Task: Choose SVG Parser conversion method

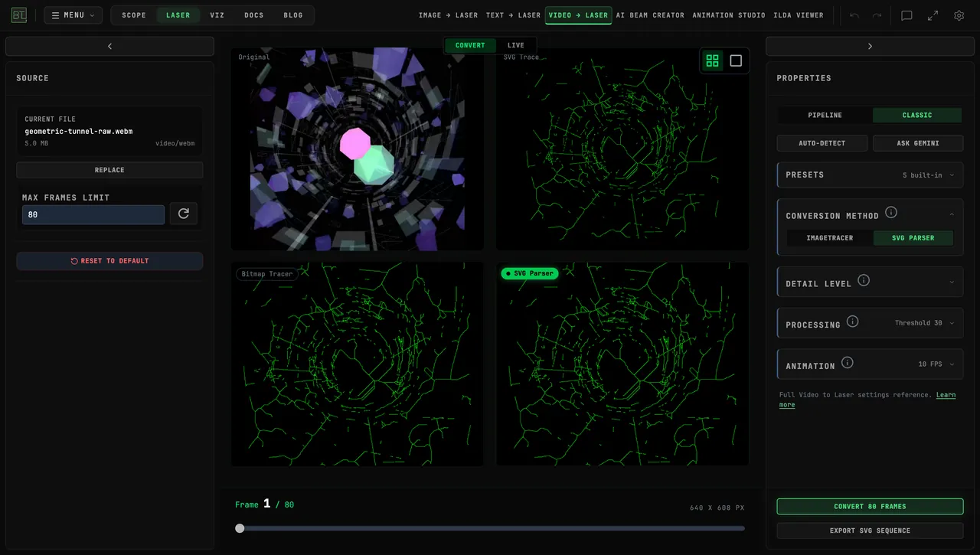Action: click(x=913, y=238)
